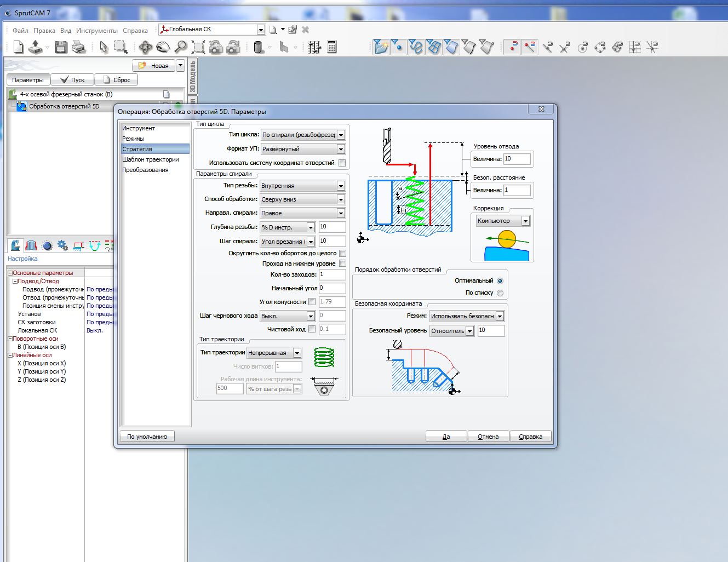Click the 'Кол-во заходов' input field
This screenshot has width=728, height=562.
coord(332,274)
